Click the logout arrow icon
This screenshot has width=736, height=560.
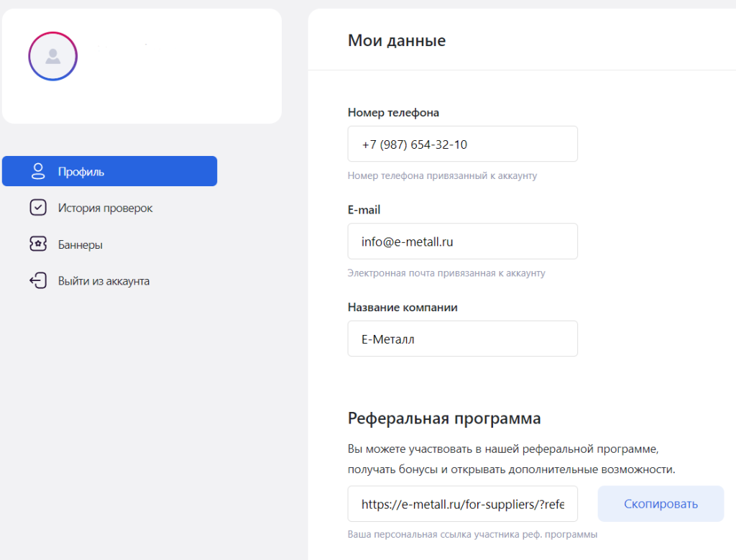click(38, 281)
